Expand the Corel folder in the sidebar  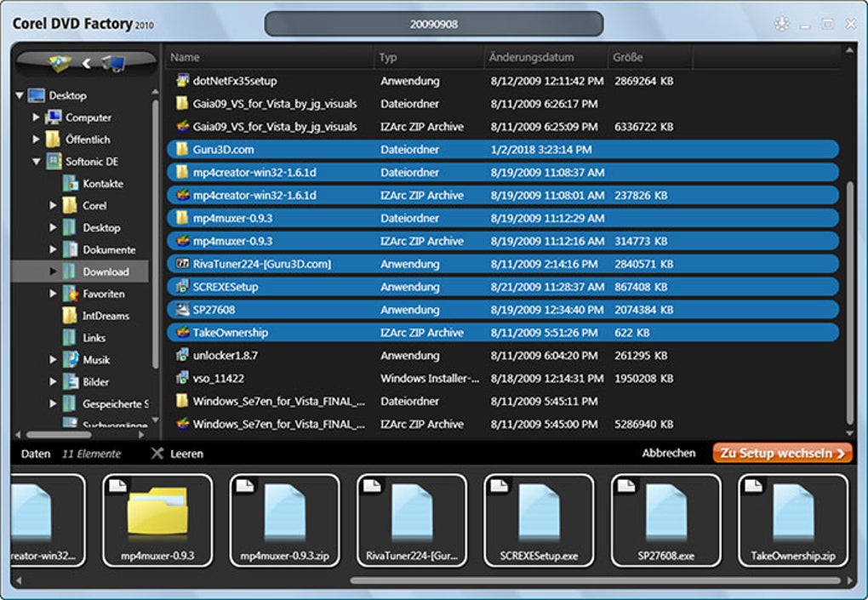tap(53, 205)
